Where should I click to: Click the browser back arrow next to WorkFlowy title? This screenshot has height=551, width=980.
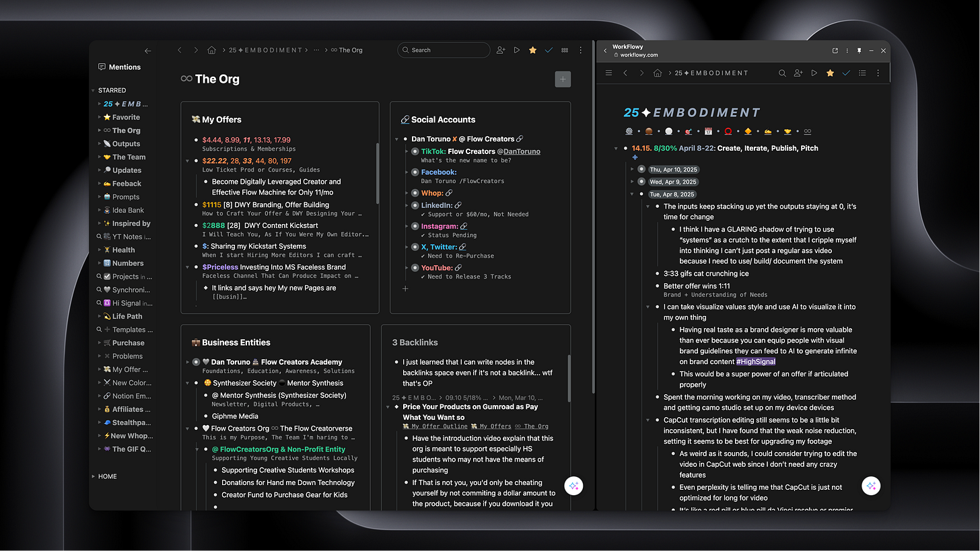coord(605,50)
